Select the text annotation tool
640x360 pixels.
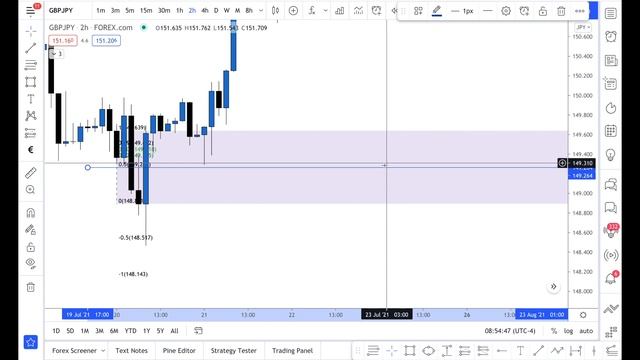(x=31, y=99)
